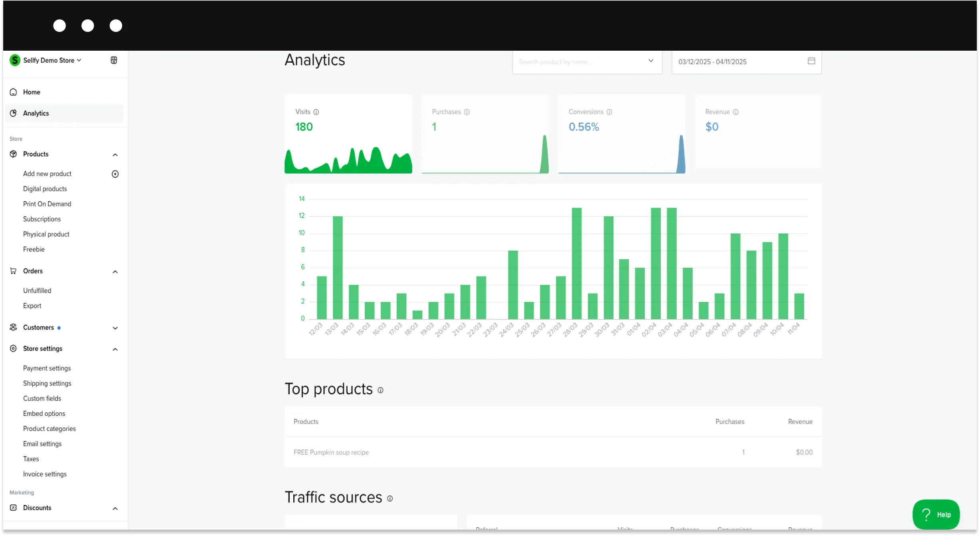Click the Sellfy green S logo
The width and height of the screenshot is (980, 536).
click(x=15, y=60)
